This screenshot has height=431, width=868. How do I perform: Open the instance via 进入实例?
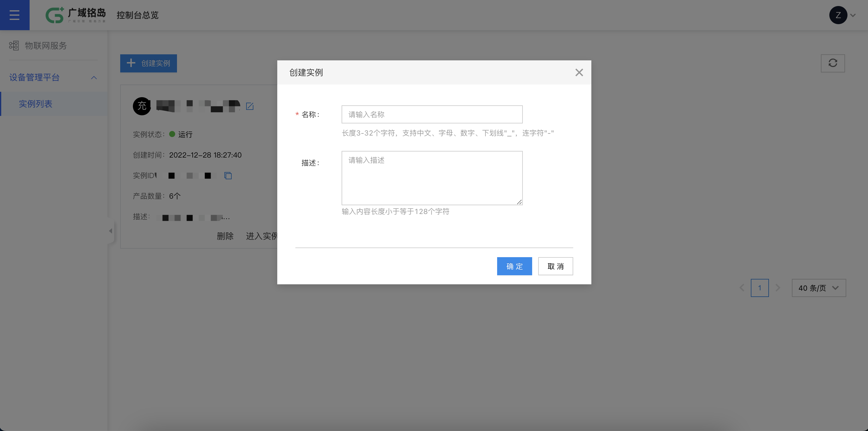click(262, 236)
